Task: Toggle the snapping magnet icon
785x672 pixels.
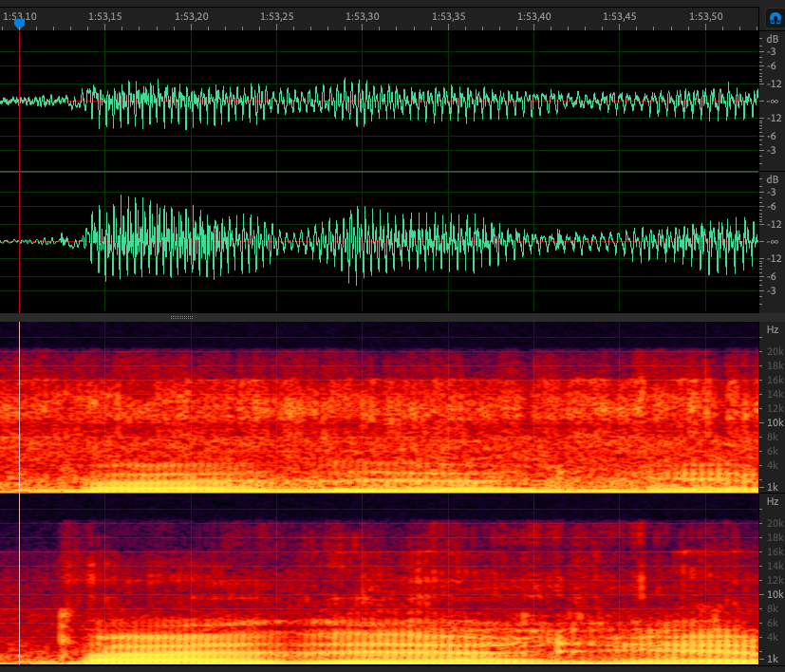Action: click(x=775, y=17)
